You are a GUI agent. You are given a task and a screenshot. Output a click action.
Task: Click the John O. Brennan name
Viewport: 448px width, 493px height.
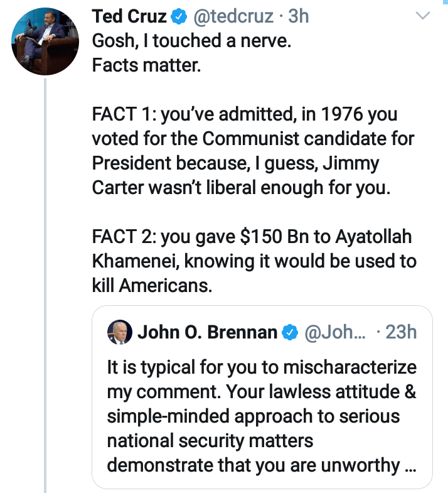[207, 332]
